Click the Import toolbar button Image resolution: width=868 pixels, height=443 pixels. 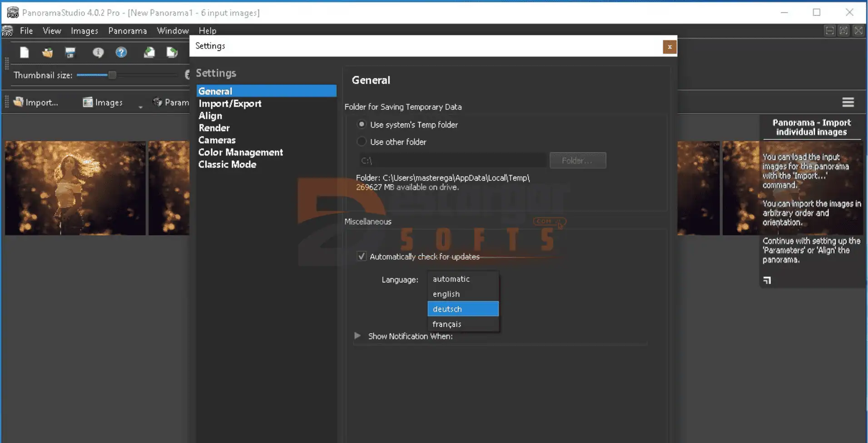point(36,103)
